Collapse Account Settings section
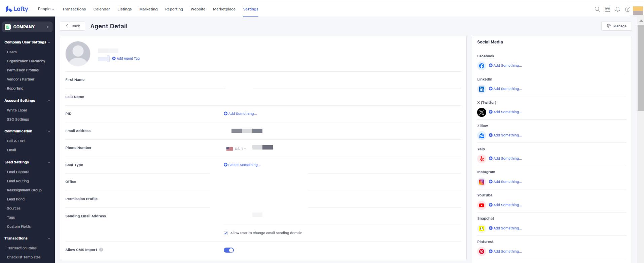644x263 pixels. pyautogui.click(x=49, y=101)
